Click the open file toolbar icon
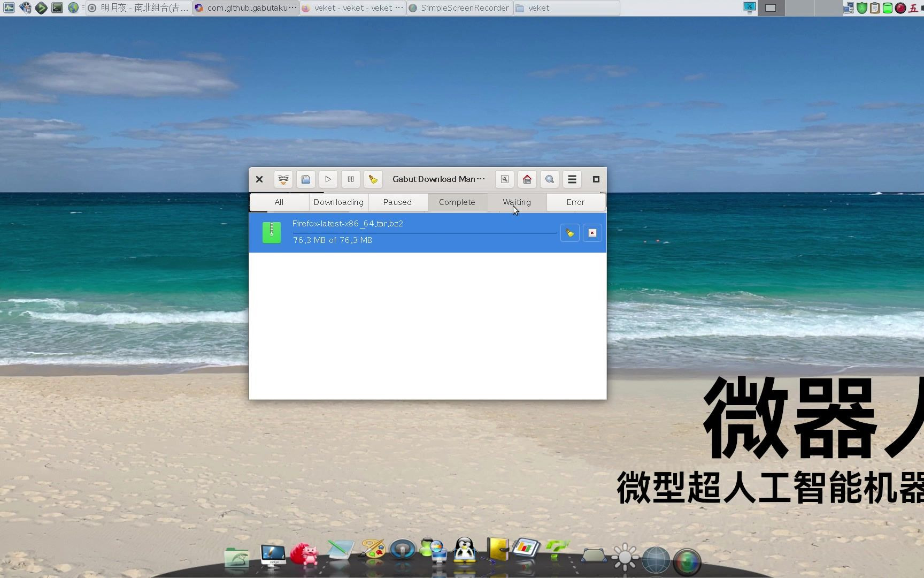 coord(306,179)
